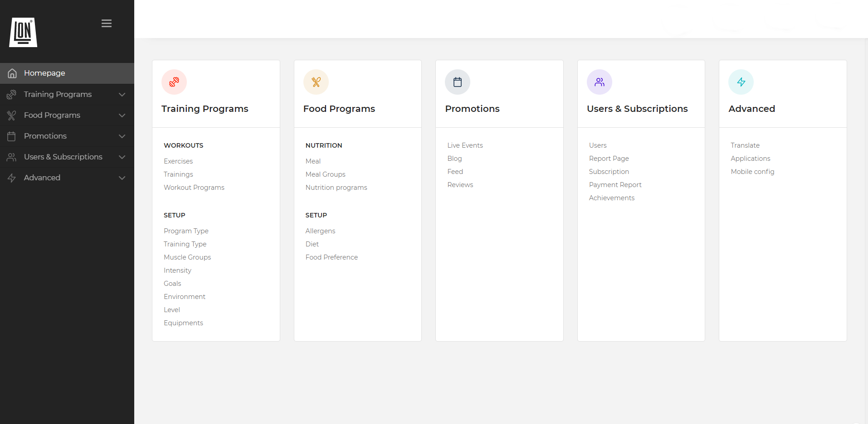Open Promotions in the sidebar menu

(45, 136)
